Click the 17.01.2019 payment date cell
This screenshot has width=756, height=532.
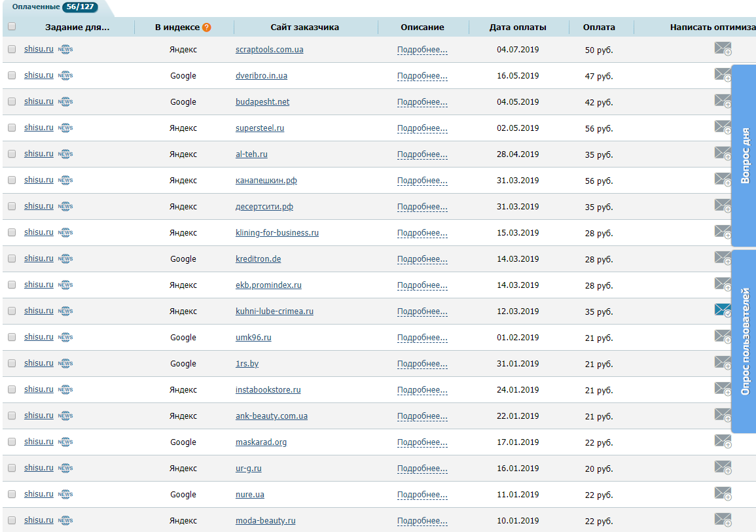click(x=518, y=442)
